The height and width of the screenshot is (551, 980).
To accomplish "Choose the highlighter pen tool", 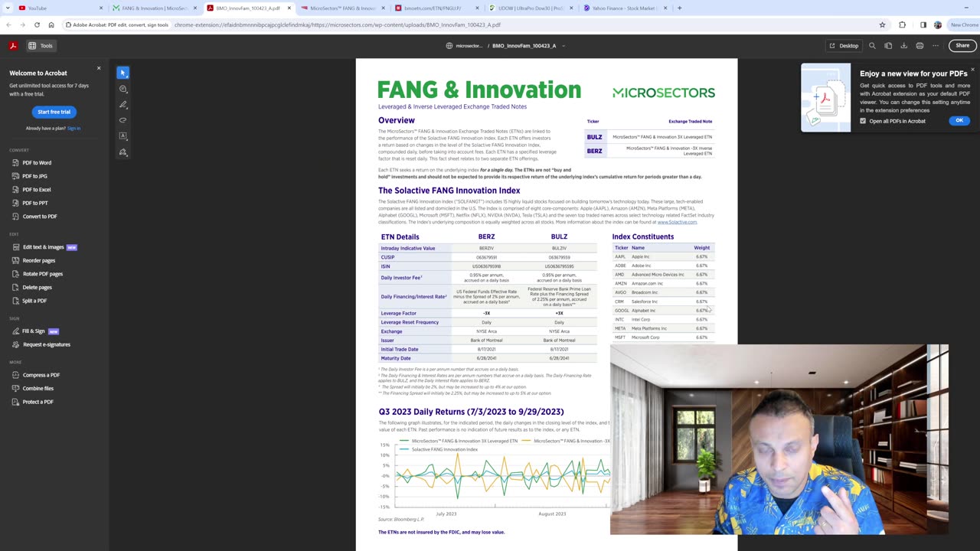I will coord(122,105).
